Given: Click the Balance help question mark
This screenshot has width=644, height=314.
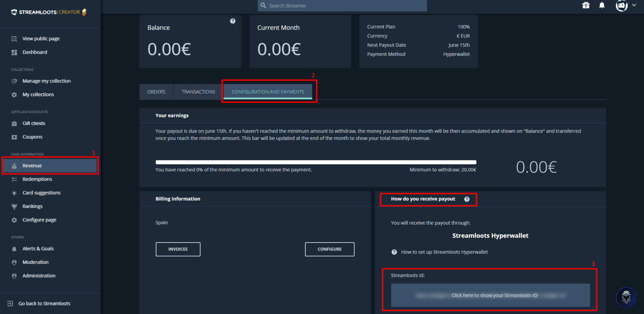Looking at the screenshot, I should coord(233,21).
